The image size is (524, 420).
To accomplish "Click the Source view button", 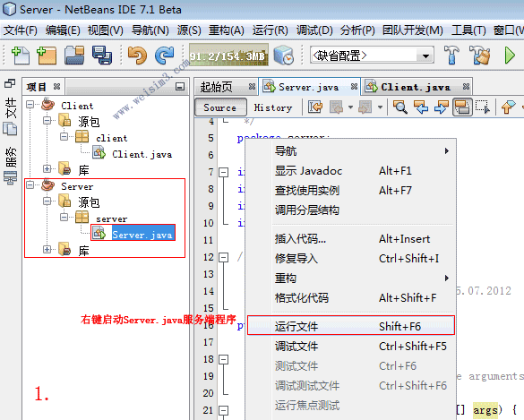I will coord(220,107).
